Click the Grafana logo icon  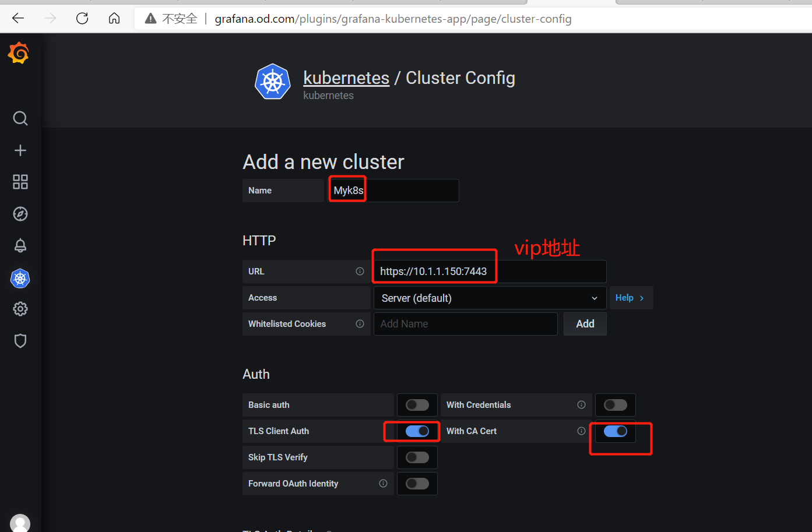[19, 53]
